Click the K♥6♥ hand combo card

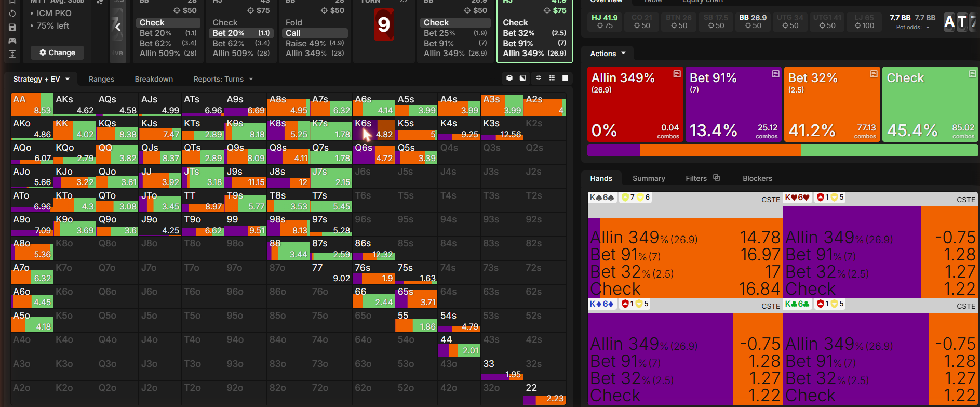(x=881, y=244)
